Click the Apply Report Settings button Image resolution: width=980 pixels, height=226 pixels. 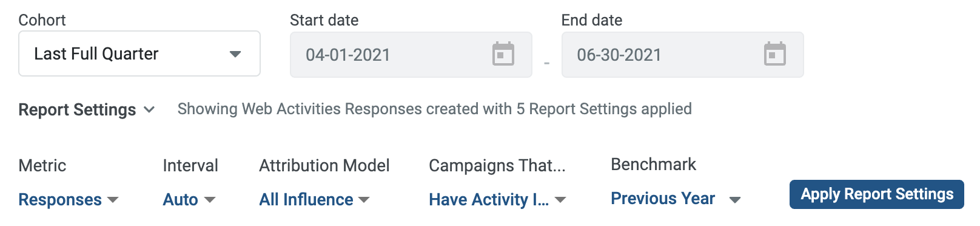tap(877, 194)
